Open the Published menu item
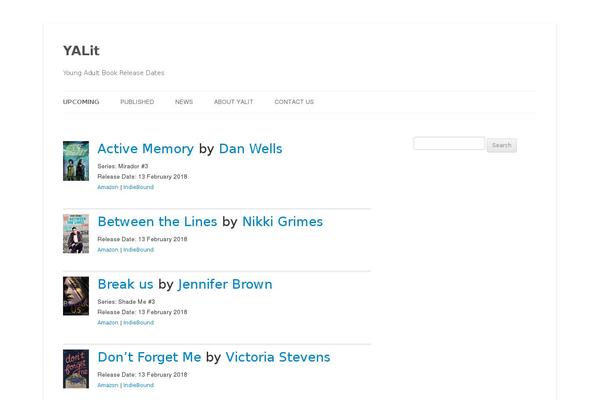 point(137,102)
